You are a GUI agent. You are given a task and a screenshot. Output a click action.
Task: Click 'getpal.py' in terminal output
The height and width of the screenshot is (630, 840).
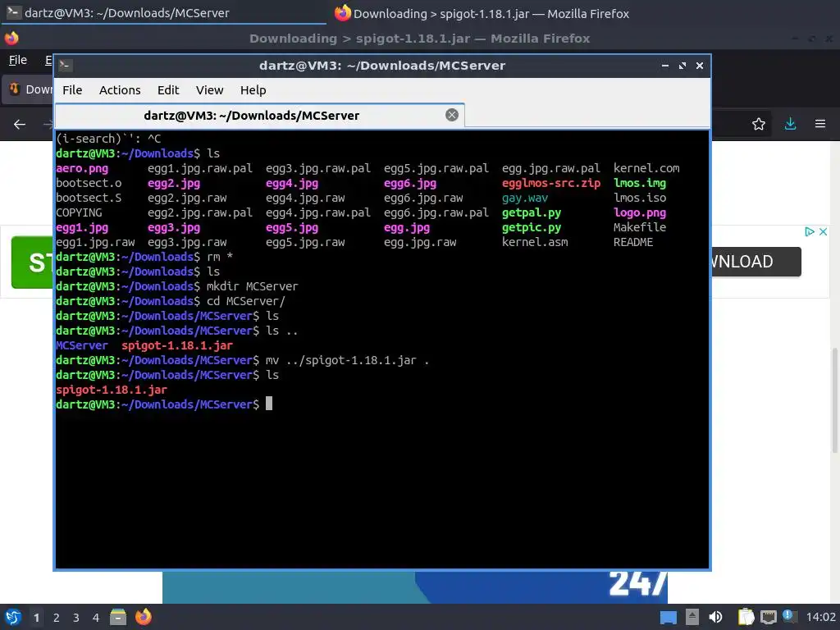point(532,212)
